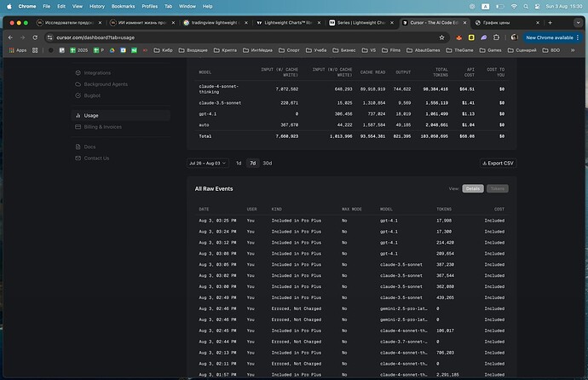Click the All Raw Events heading

tap(214, 189)
